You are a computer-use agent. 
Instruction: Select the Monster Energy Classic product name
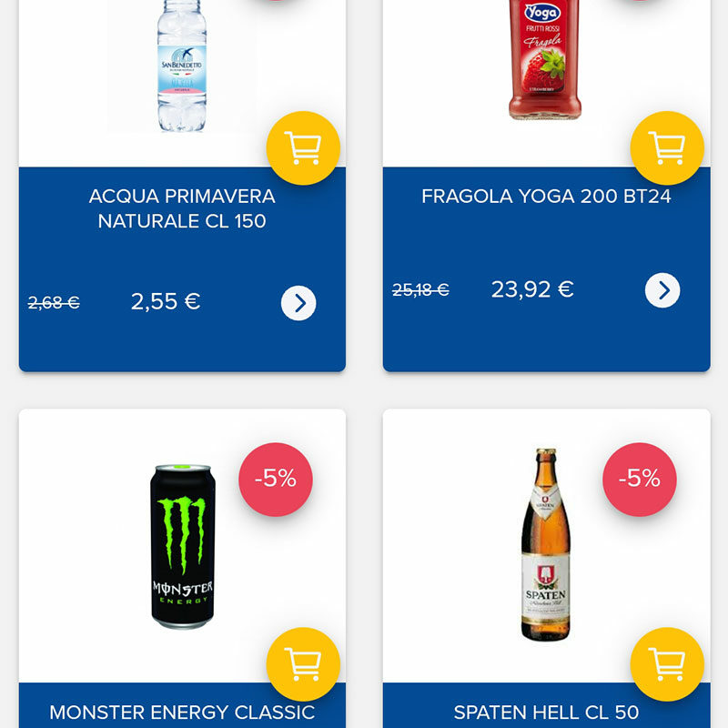click(182, 713)
